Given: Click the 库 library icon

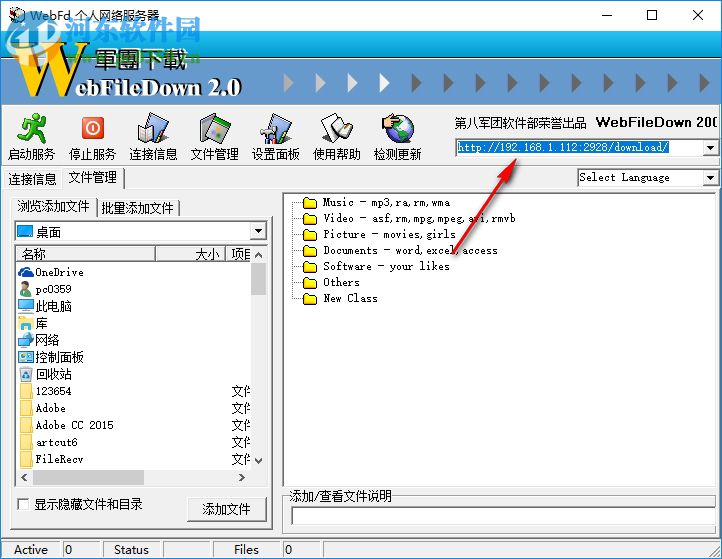Looking at the screenshot, I should (26, 323).
